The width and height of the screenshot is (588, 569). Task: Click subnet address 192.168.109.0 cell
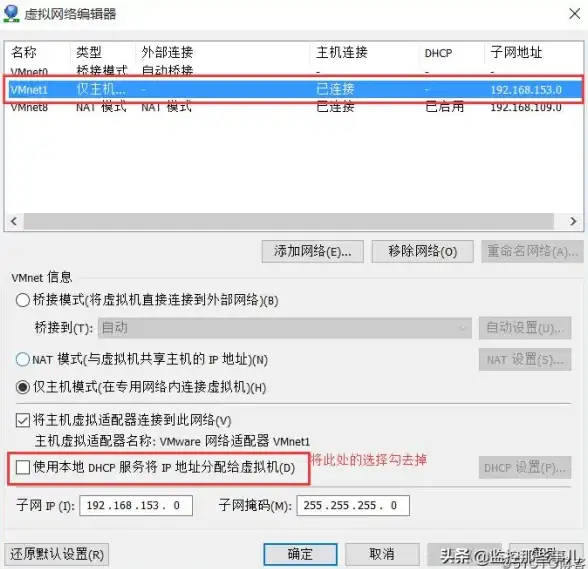(x=526, y=107)
